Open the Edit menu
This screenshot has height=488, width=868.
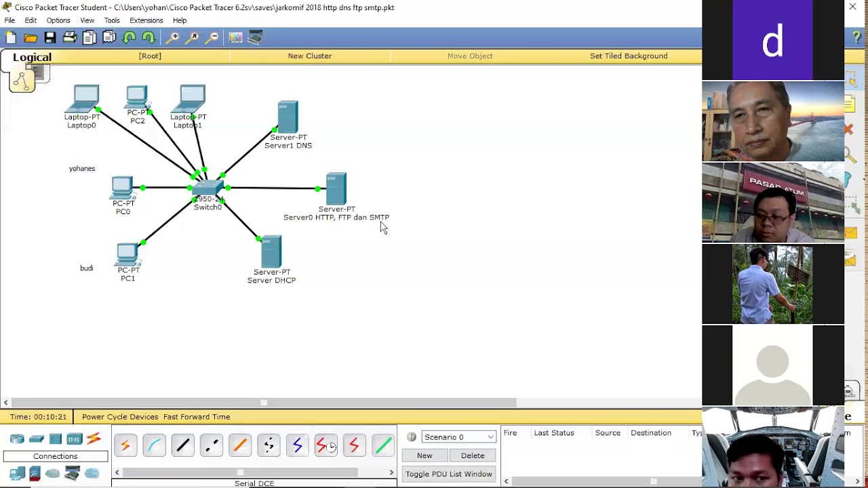pos(31,20)
